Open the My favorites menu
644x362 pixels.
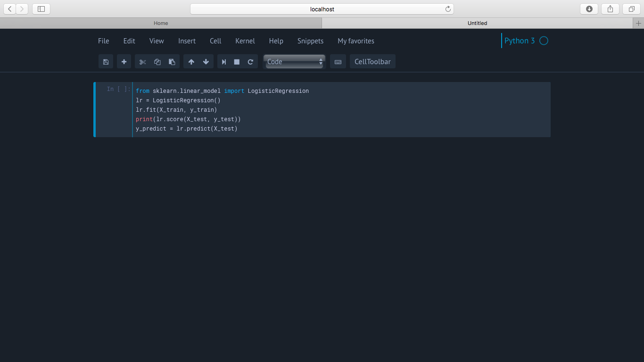point(356,41)
